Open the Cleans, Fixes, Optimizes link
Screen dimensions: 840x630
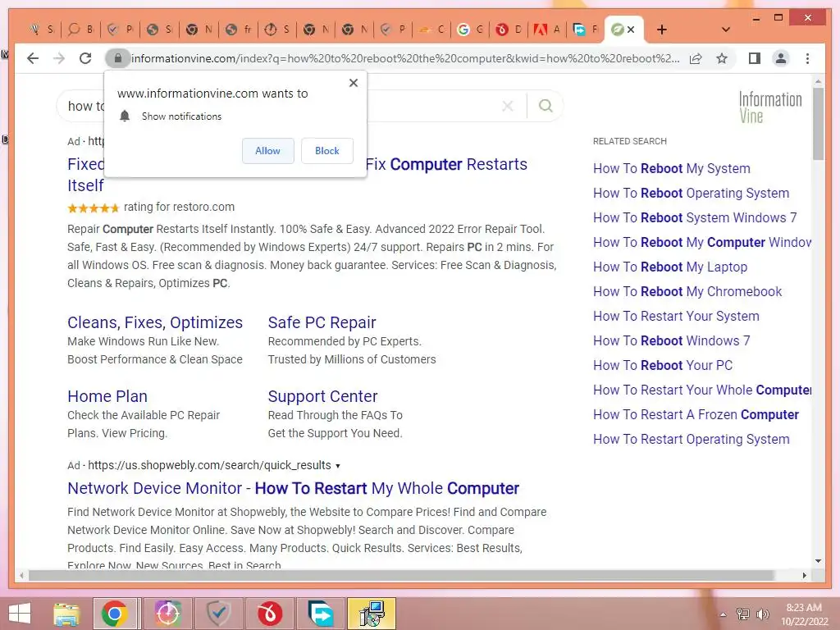155,322
